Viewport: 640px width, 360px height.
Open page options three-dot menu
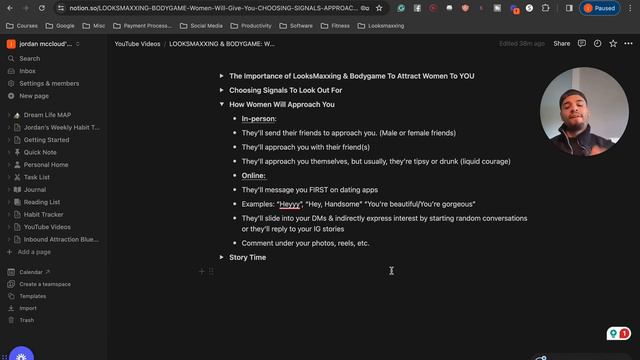coord(629,44)
